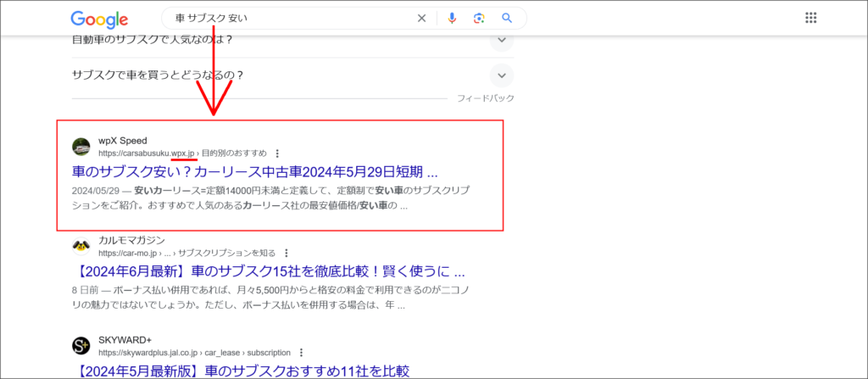Open the Google apps grid
This screenshot has width=868, height=379.
(810, 19)
